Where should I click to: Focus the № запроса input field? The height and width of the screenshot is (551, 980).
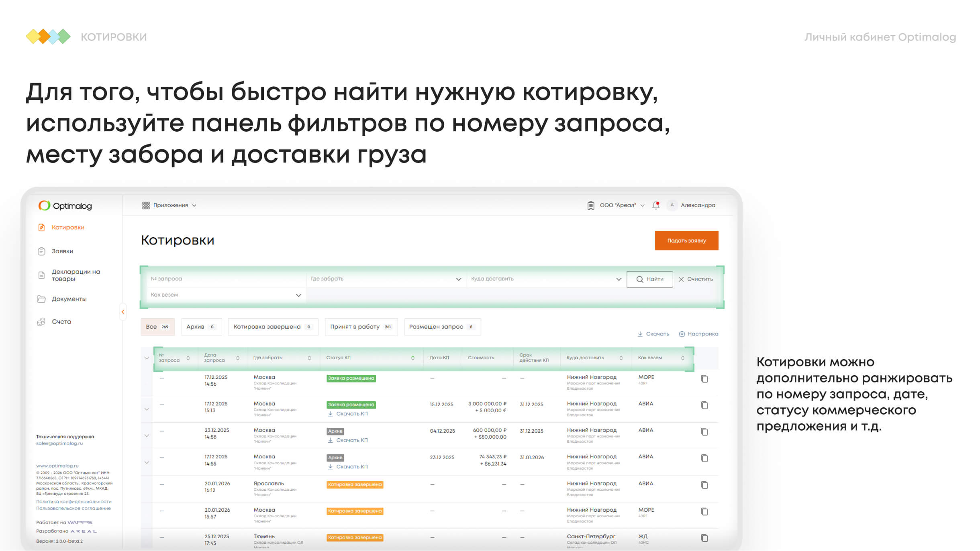225,279
